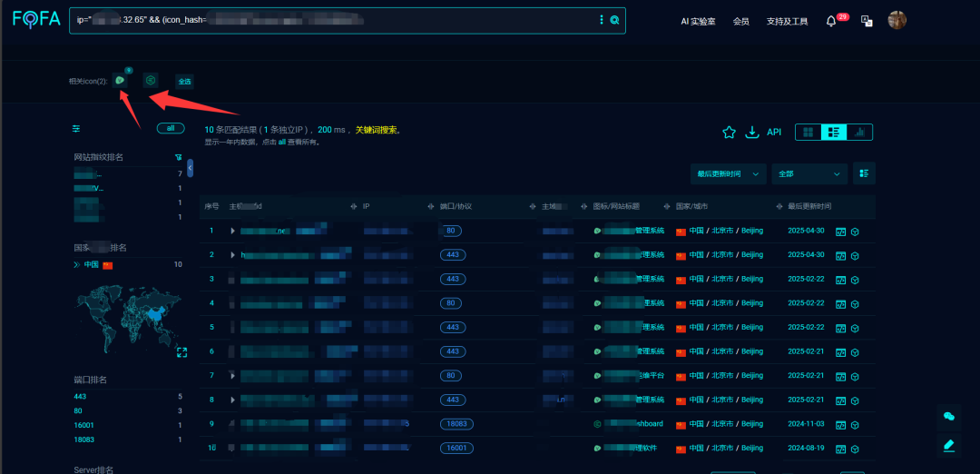Click the 全选 select-all button
This screenshot has height=474, width=980.
184,82
